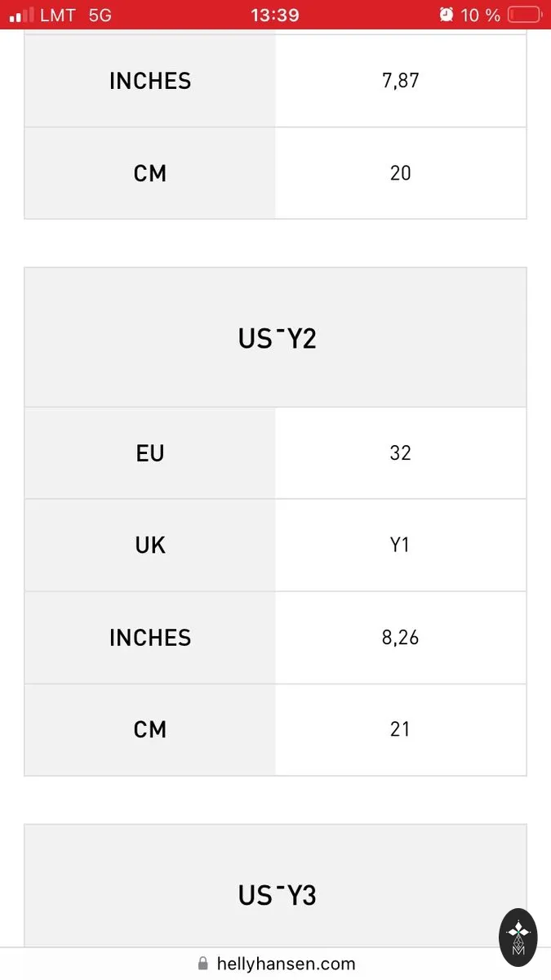Screen dimensions: 551x980
Task: Tap the battery indicator icon
Action: click(523, 15)
